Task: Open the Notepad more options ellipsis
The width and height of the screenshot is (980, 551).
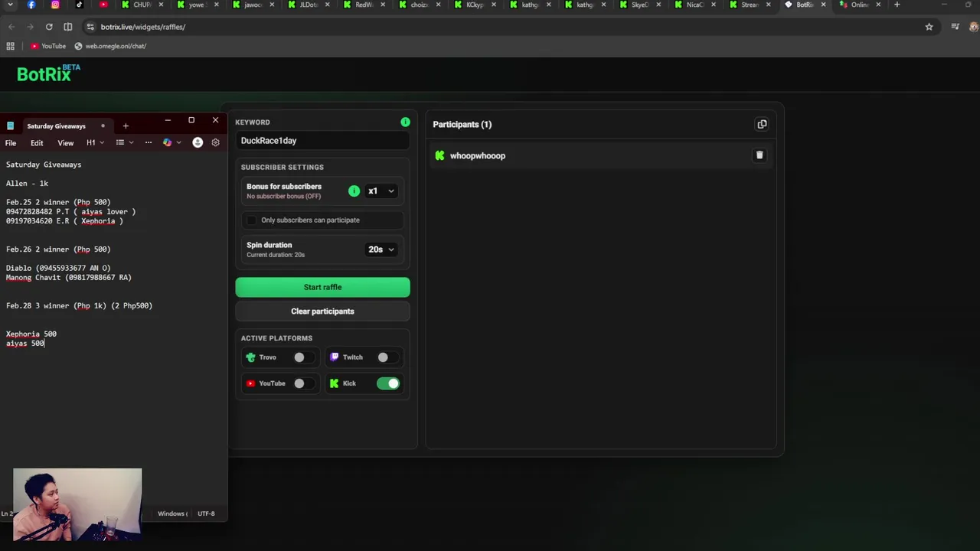Action: pyautogui.click(x=148, y=142)
